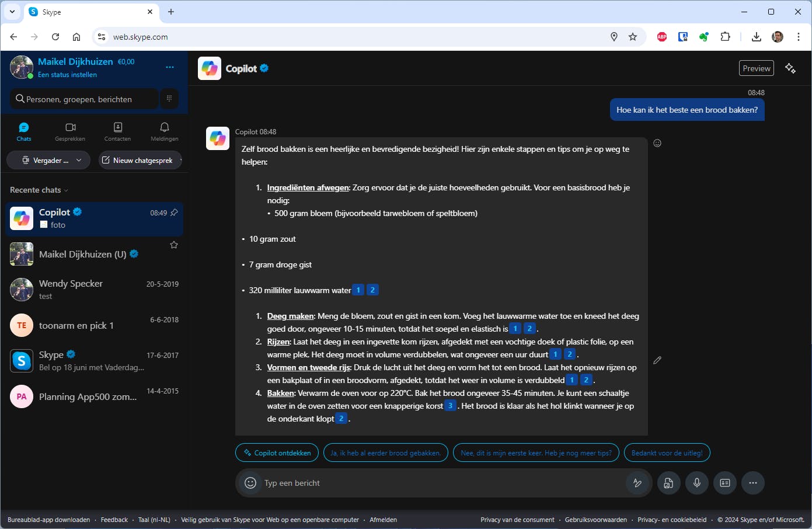Click the 'Typ een bericht' message field
Viewport: 812px width, 529px height.
point(442,483)
